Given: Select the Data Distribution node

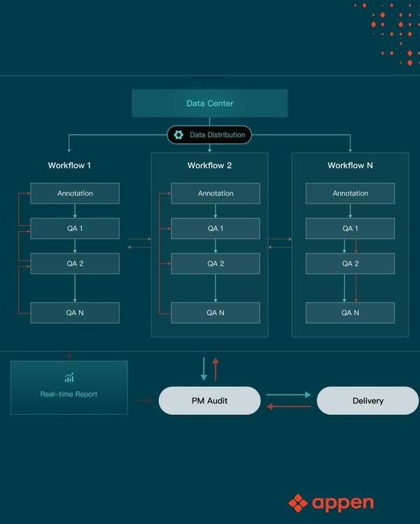Looking at the screenshot, I should tap(209, 135).
